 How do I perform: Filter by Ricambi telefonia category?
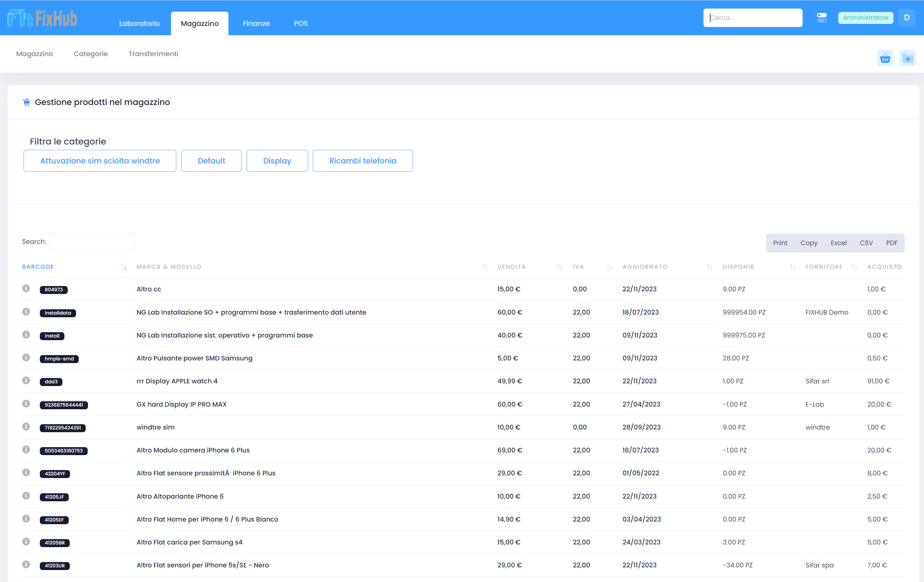point(363,161)
